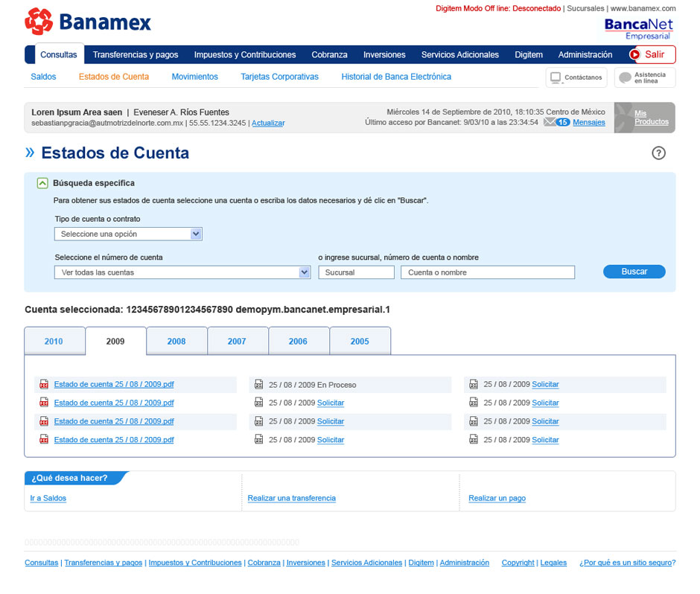This screenshot has height=594, width=700.
Task: Open the Inversiones menu
Action: click(x=384, y=54)
